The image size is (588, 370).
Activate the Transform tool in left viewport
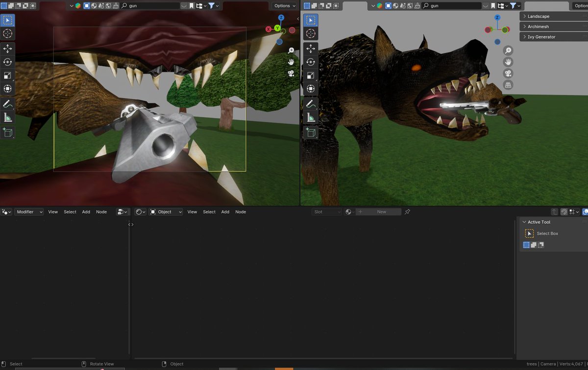(8, 89)
